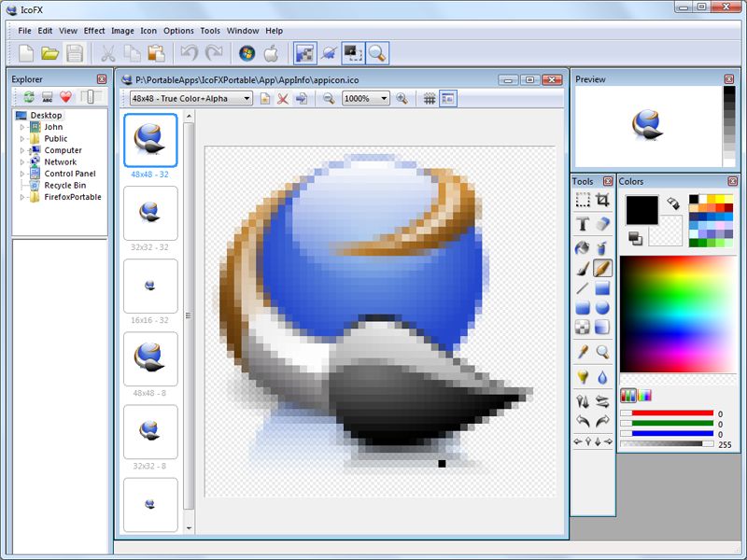Select the Crop tool

click(601, 200)
